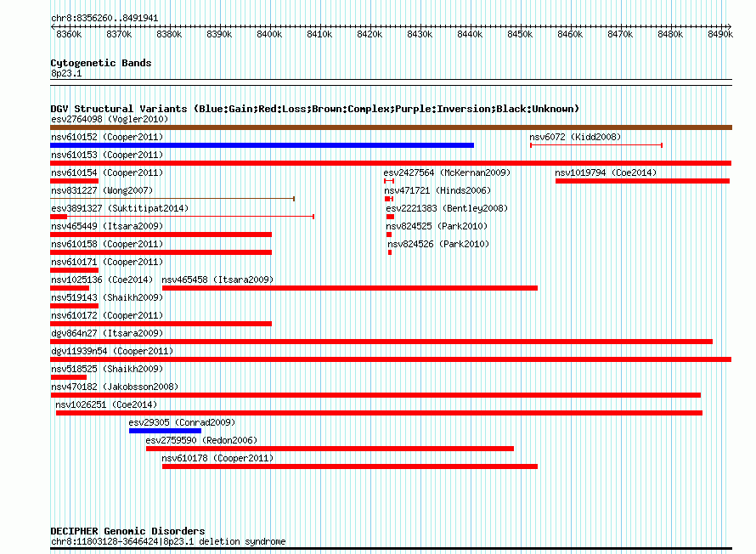The width and height of the screenshot is (756, 554).
Task: Click the 8400k ruler label
Action: point(269,34)
